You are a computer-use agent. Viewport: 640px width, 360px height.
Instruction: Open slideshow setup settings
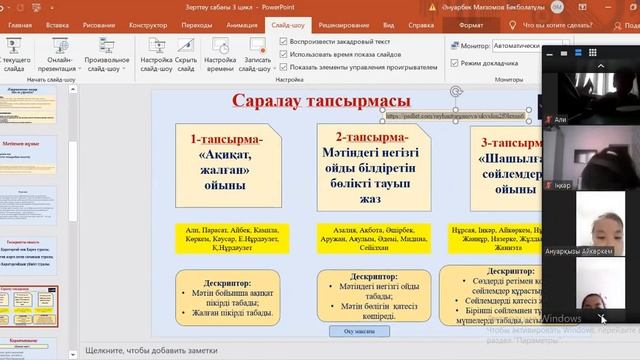[156, 55]
